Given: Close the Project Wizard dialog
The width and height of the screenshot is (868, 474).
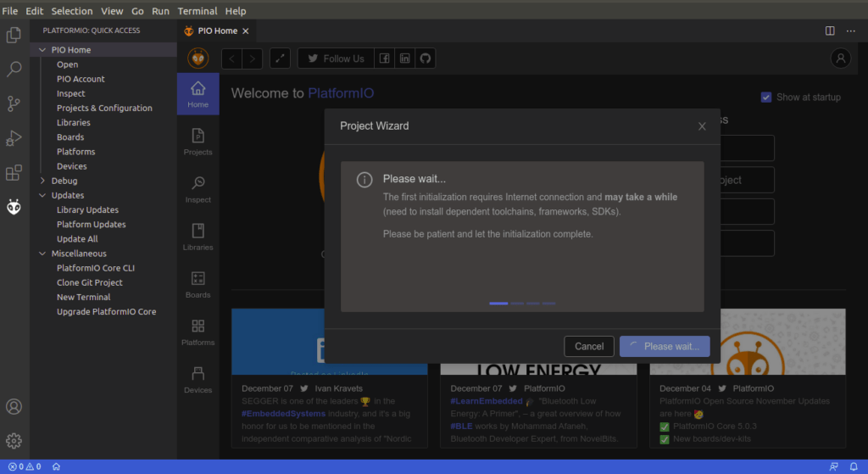Looking at the screenshot, I should (702, 126).
